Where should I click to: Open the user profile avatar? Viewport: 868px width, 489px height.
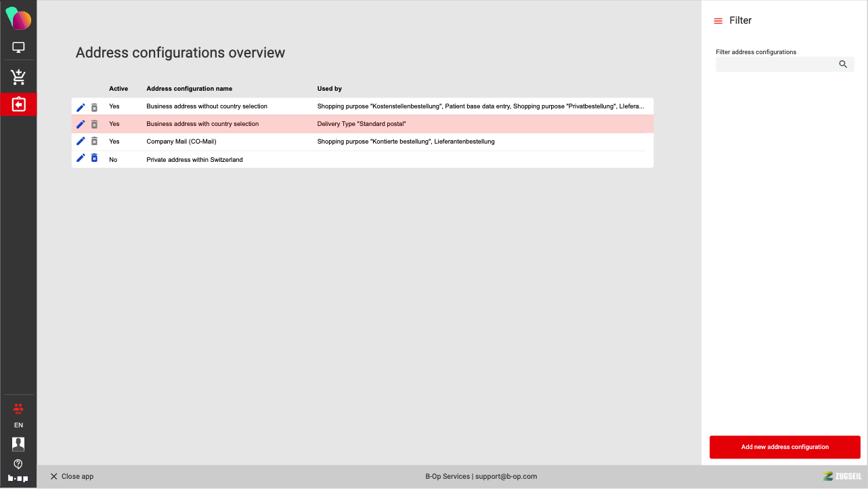click(x=18, y=444)
